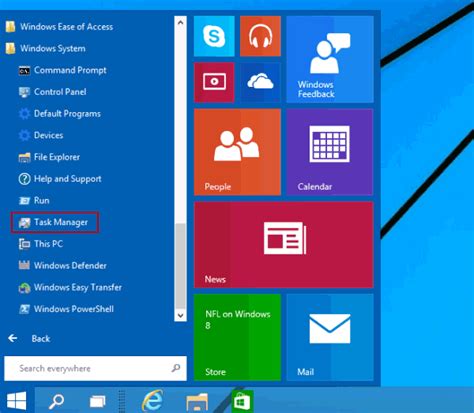
Task: Open the Skype tile
Action: (214, 36)
